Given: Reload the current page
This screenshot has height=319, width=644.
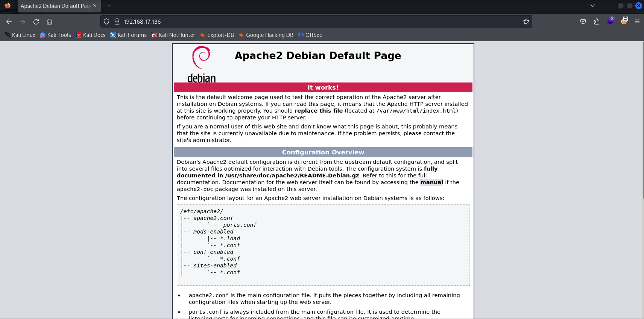Looking at the screenshot, I should (36, 22).
